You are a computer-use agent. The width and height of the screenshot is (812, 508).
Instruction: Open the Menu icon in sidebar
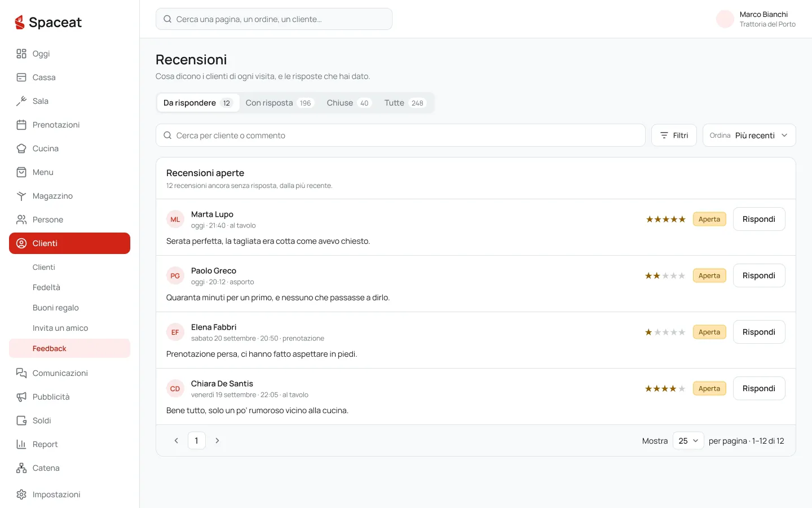click(x=21, y=172)
